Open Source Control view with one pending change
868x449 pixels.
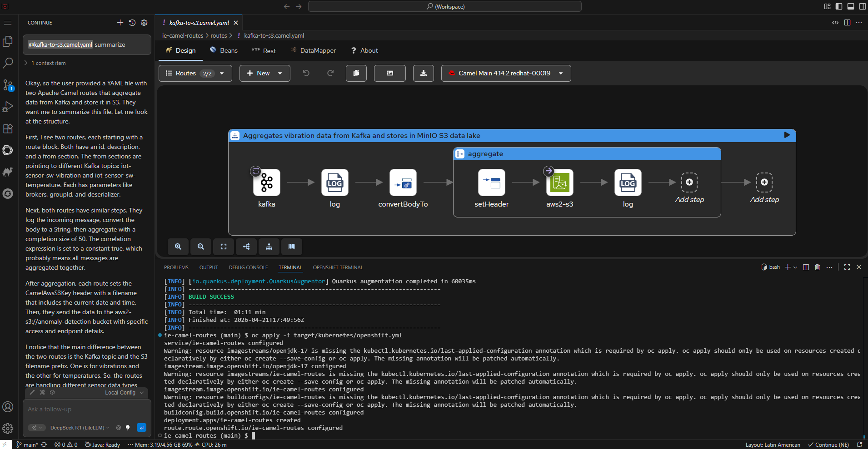[8, 85]
